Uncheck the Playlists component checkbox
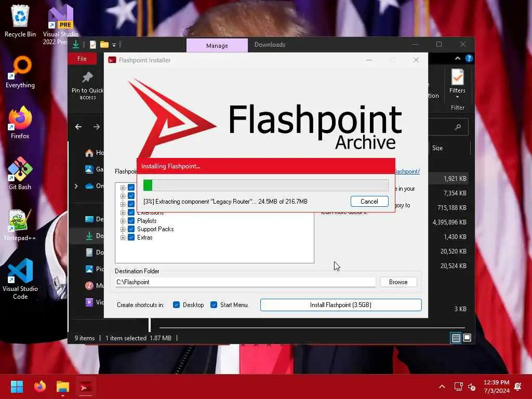 (x=131, y=220)
